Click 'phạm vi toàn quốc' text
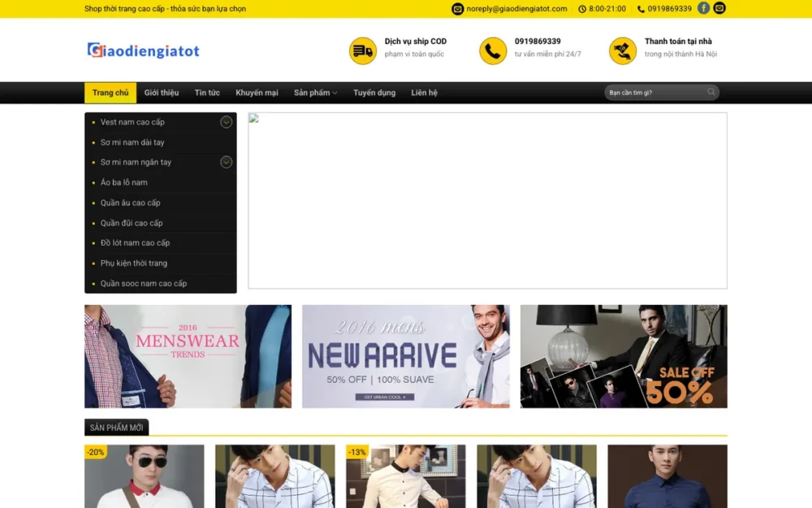 click(x=414, y=54)
